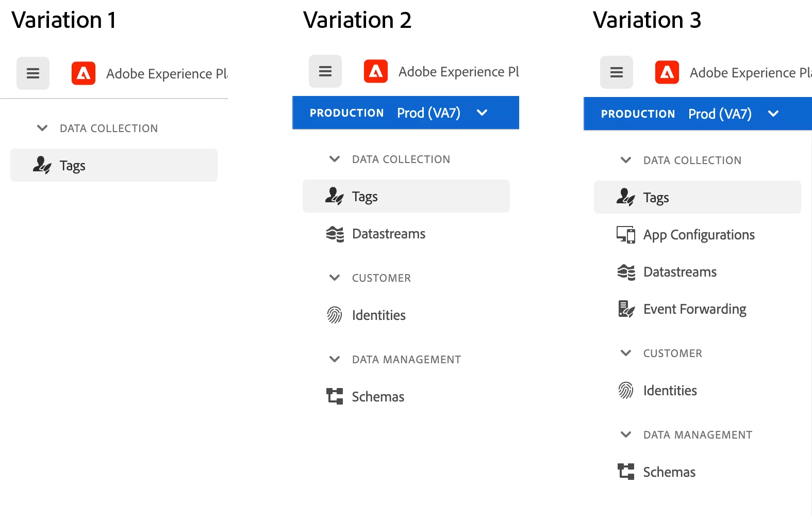Click the Datastreams icon in Variation 2

point(335,234)
